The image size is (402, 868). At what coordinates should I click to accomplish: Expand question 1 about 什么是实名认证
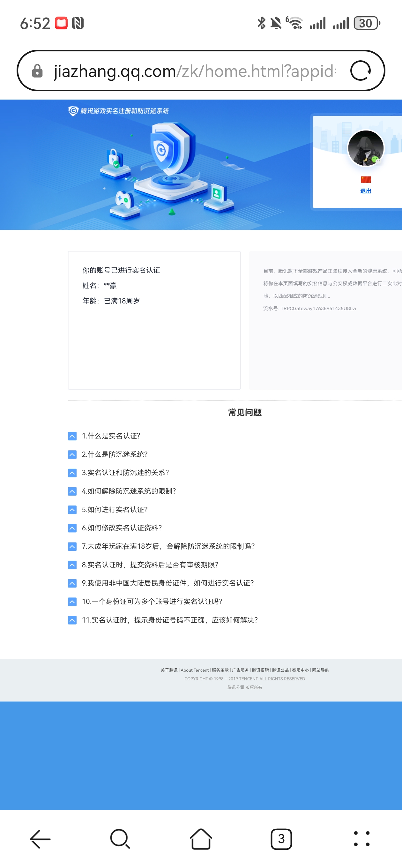(x=111, y=436)
